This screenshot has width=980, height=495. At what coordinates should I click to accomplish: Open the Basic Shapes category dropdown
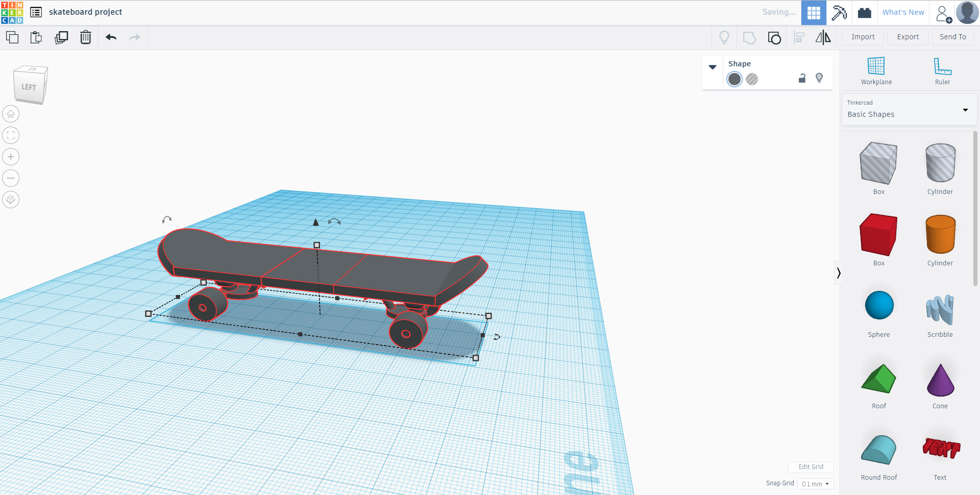click(x=909, y=110)
